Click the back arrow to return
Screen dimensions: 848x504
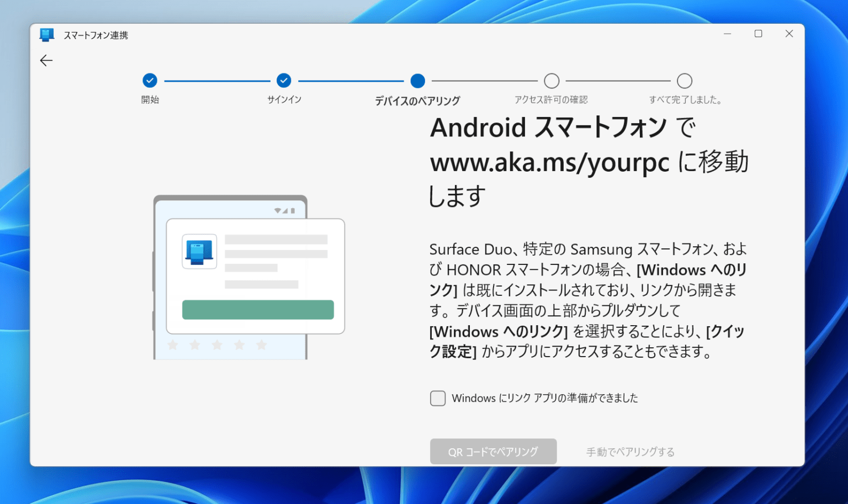(x=46, y=60)
